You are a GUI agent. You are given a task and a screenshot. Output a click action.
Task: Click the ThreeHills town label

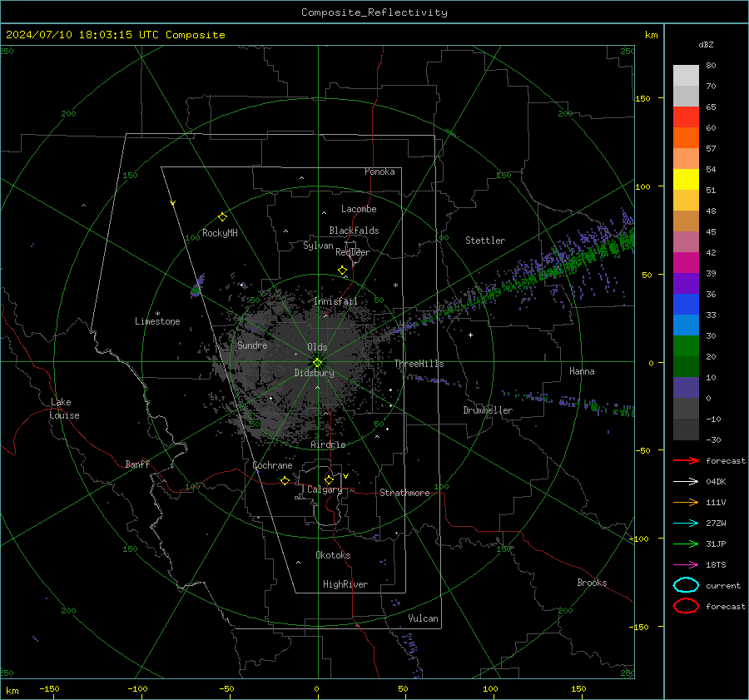tap(419, 364)
